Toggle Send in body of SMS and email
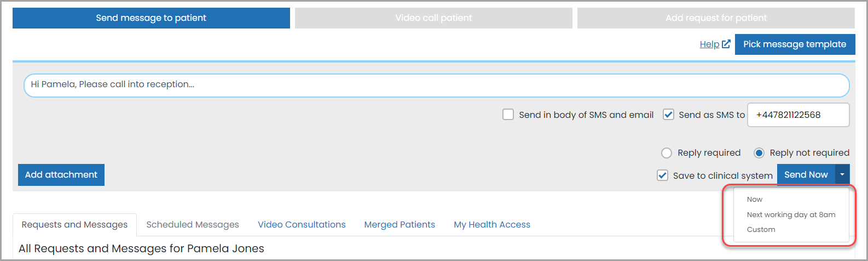 pyautogui.click(x=508, y=115)
